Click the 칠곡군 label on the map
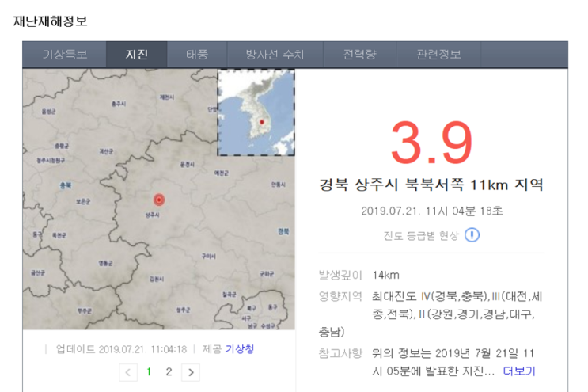 point(230,295)
